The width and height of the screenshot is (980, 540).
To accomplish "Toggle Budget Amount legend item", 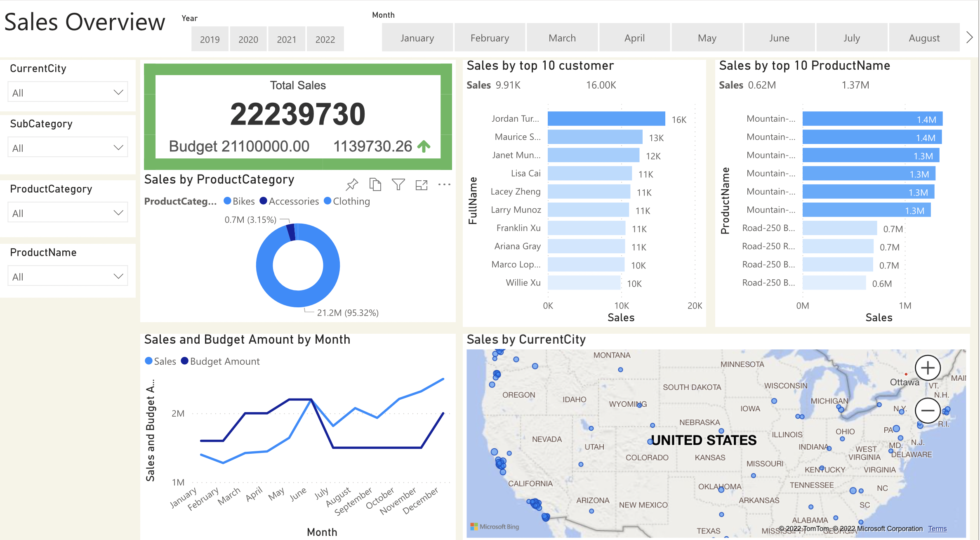I will [x=221, y=361].
